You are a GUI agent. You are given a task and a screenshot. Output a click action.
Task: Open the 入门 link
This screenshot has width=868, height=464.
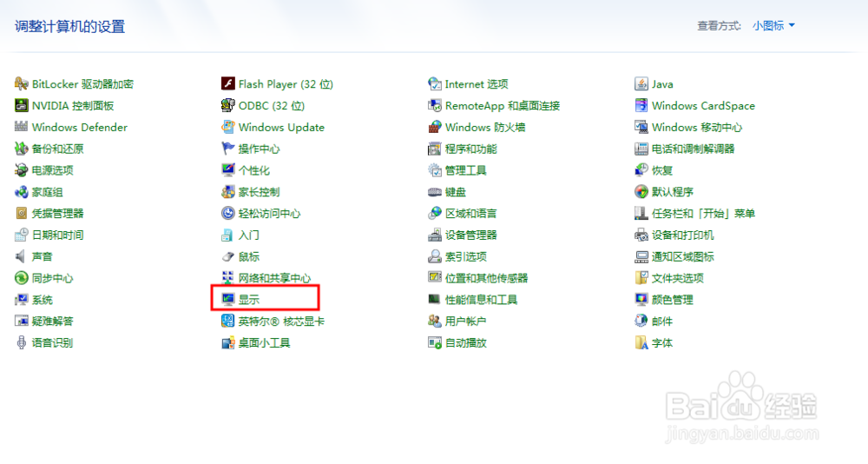tap(248, 235)
